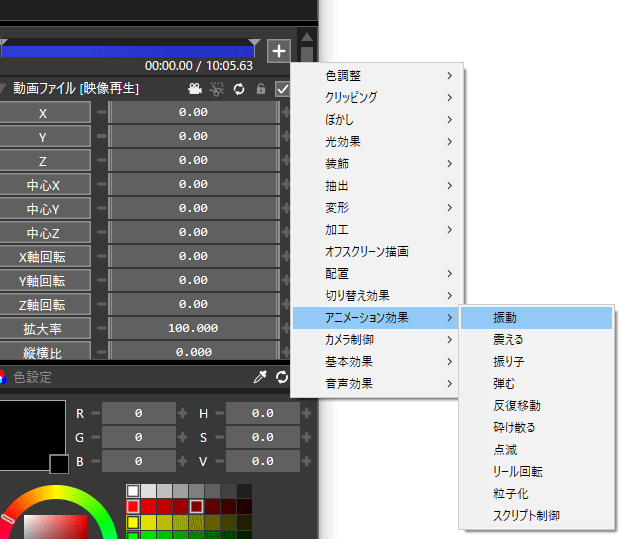
Task: Open the 抽出 submenu
Action: (378, 185)
